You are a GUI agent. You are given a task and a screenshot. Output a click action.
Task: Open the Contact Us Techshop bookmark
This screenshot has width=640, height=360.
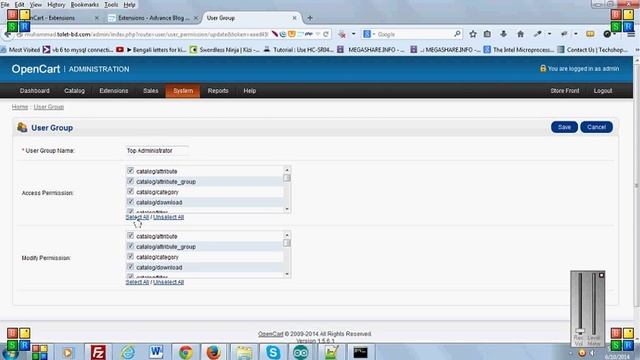click(592, 50)
